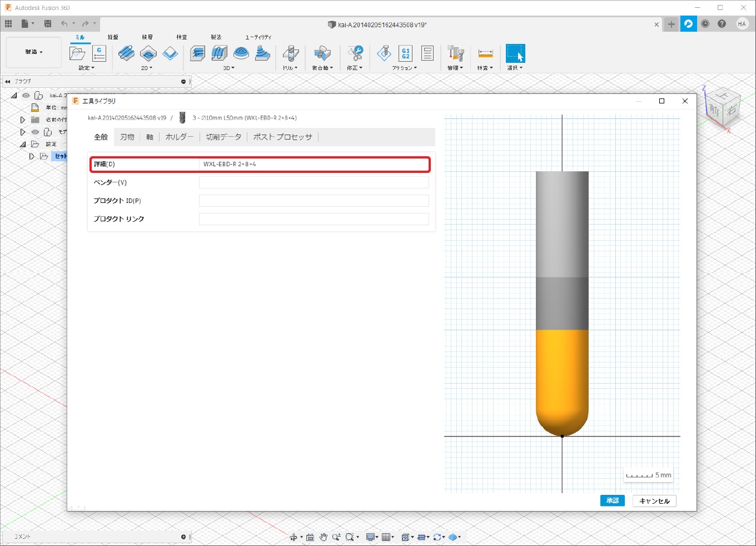Open the 製造 workspace dropdown
The image size is (756, 546).
click(33, 52)
